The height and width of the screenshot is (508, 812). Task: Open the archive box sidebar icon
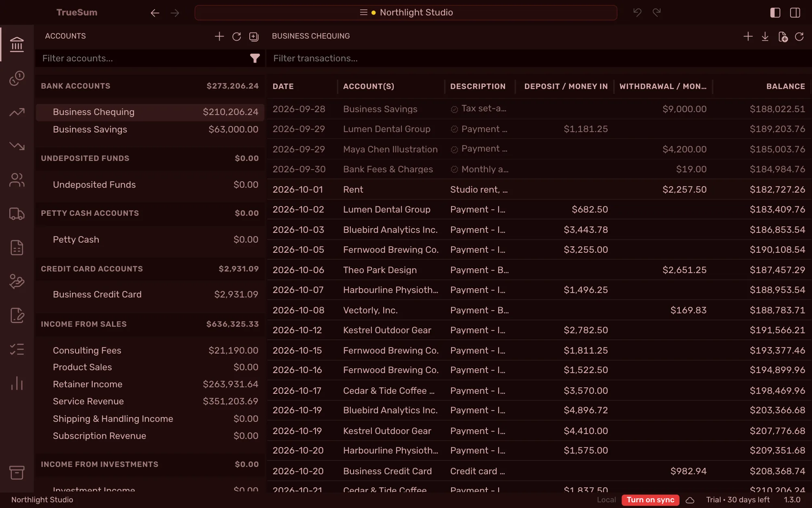17,472
